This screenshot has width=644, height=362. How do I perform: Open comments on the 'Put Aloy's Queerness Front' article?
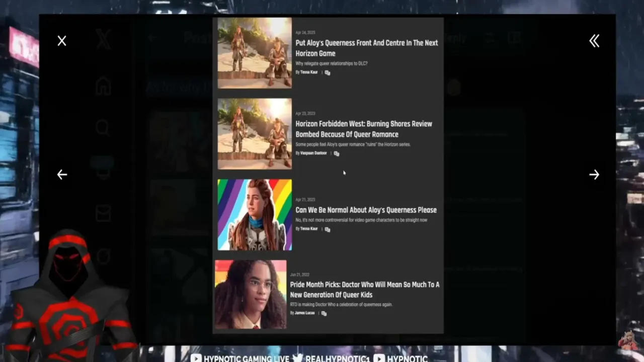click(328, 72)
